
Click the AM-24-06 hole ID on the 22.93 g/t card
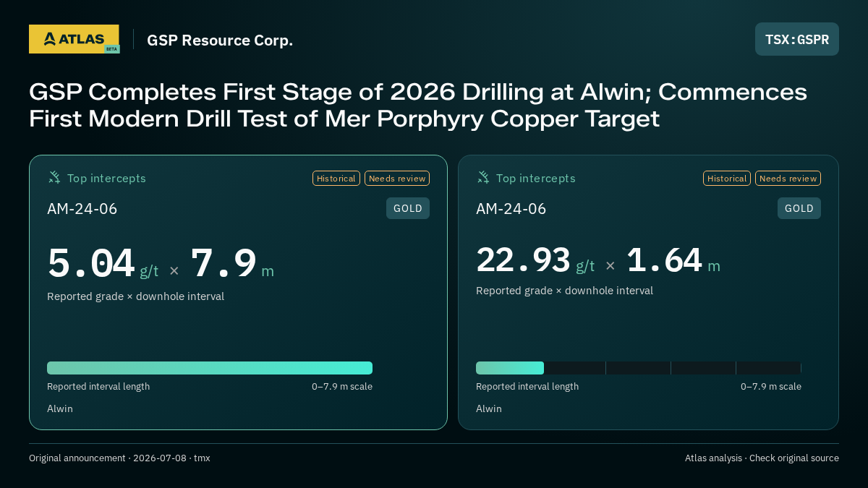511,209
